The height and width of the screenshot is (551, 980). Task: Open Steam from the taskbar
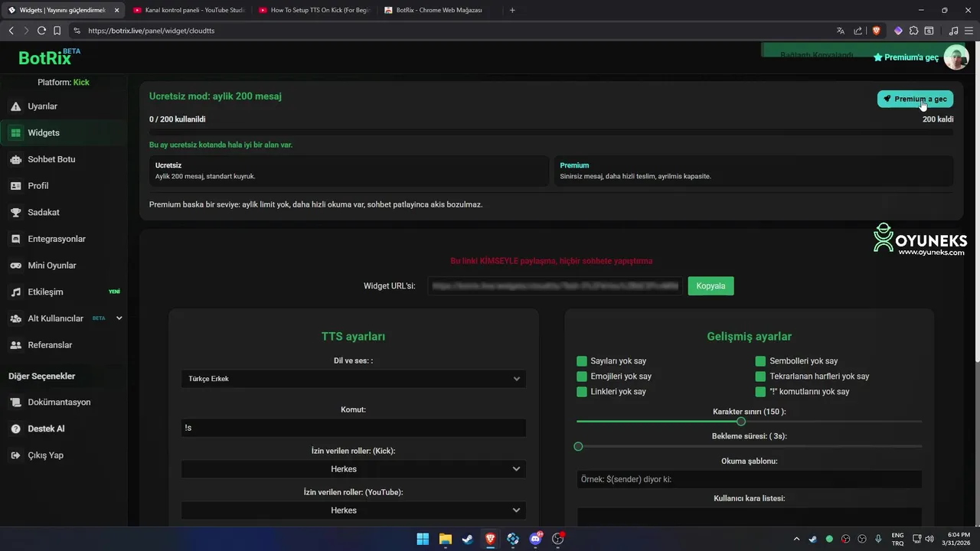click(x=468, y=539)
